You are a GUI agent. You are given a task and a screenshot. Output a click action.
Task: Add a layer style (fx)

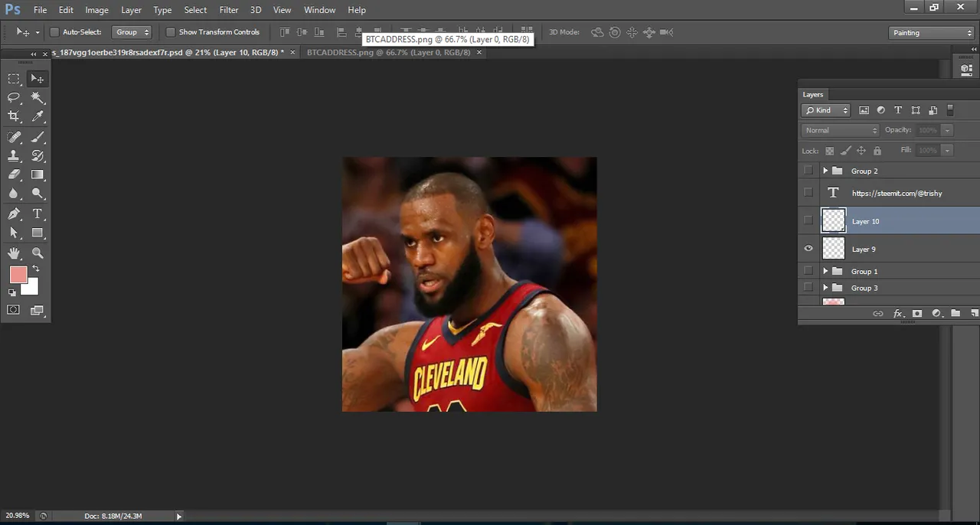click(898, 314)
